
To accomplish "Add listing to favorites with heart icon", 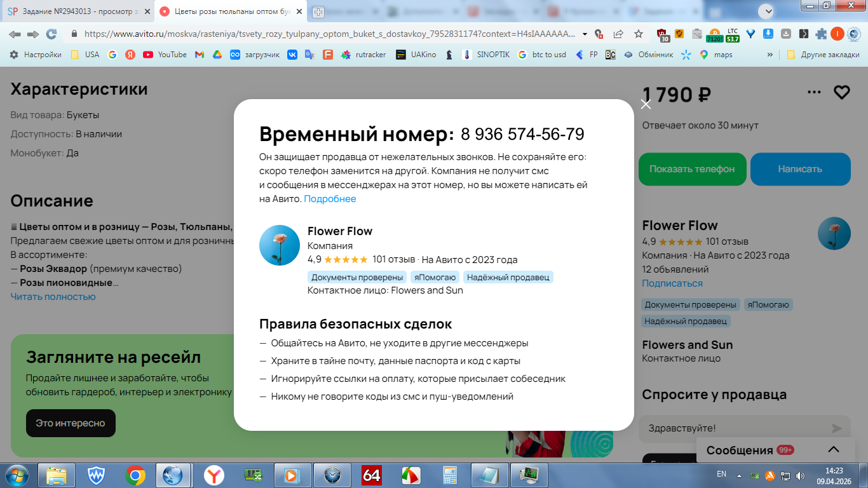I will (841, 93).
